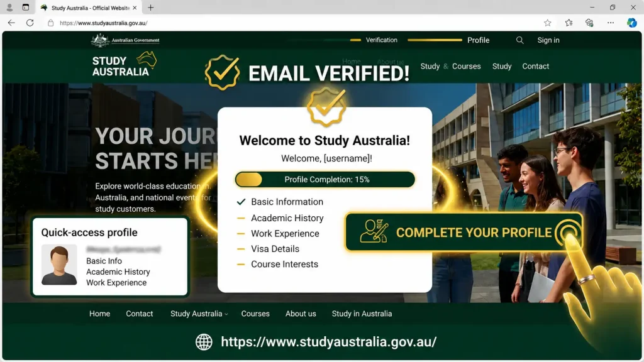
Task: Select the Verification step in header
Action: click(382, 40)
